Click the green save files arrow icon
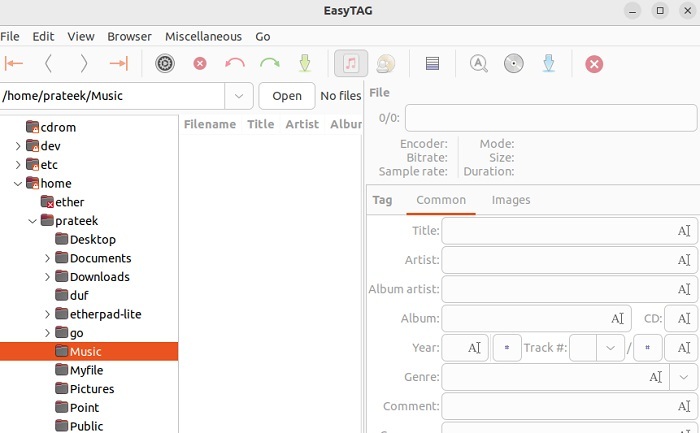 (304, 63)
